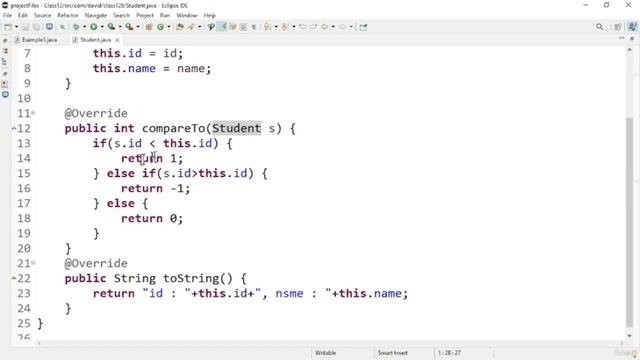Screen dimensions: 640x360
Task: Open the Refactor menu
Action: point(68,16)
